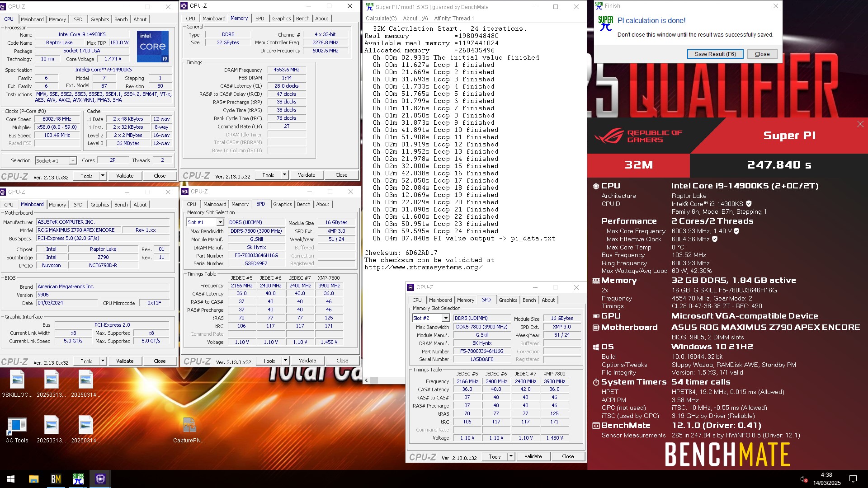Expand Tools dropdown arrow in CPU-Z Mainboard window
868x488 pixels.
(x=103, y=361)
